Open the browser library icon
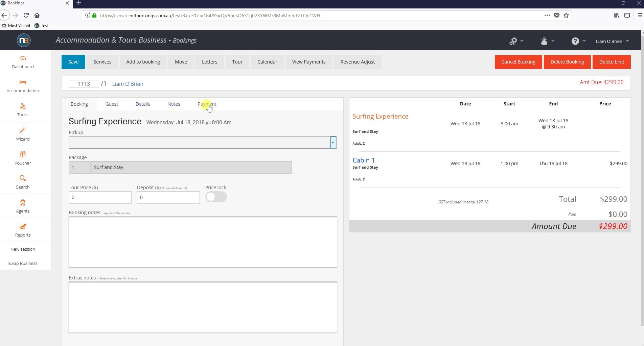The image size is (644, 346). coord(616,15)
